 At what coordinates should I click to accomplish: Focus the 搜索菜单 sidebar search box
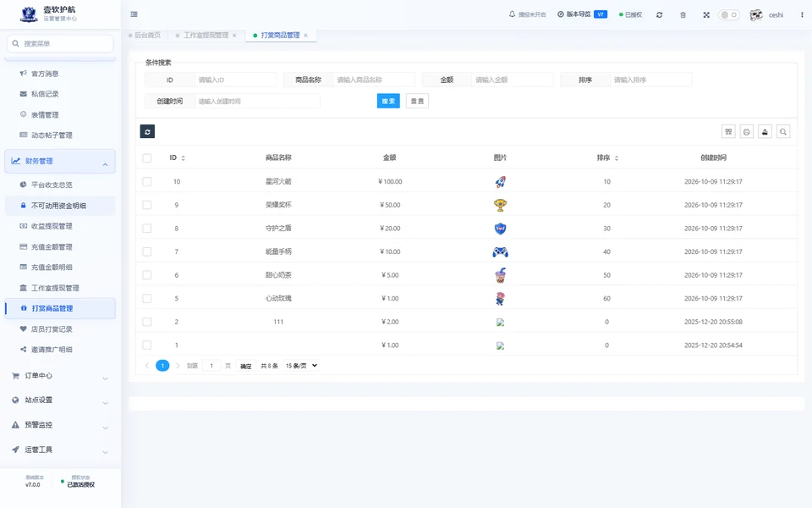60,43
